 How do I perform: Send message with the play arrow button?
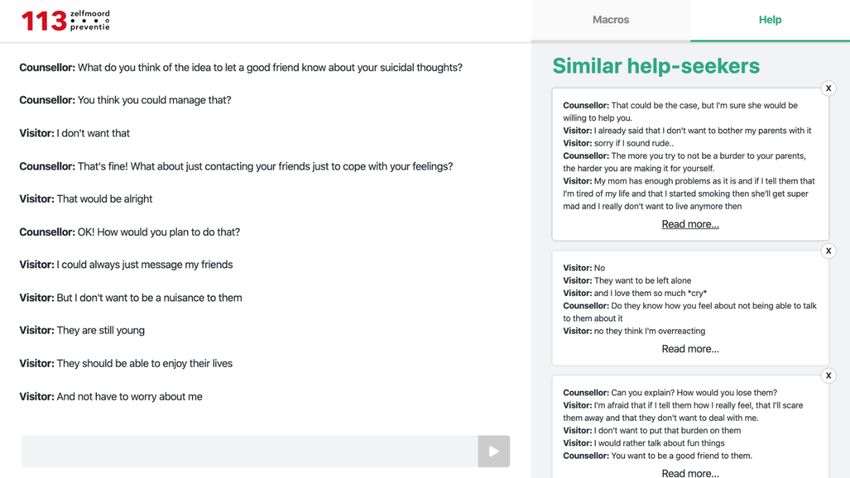coord(494,451)
